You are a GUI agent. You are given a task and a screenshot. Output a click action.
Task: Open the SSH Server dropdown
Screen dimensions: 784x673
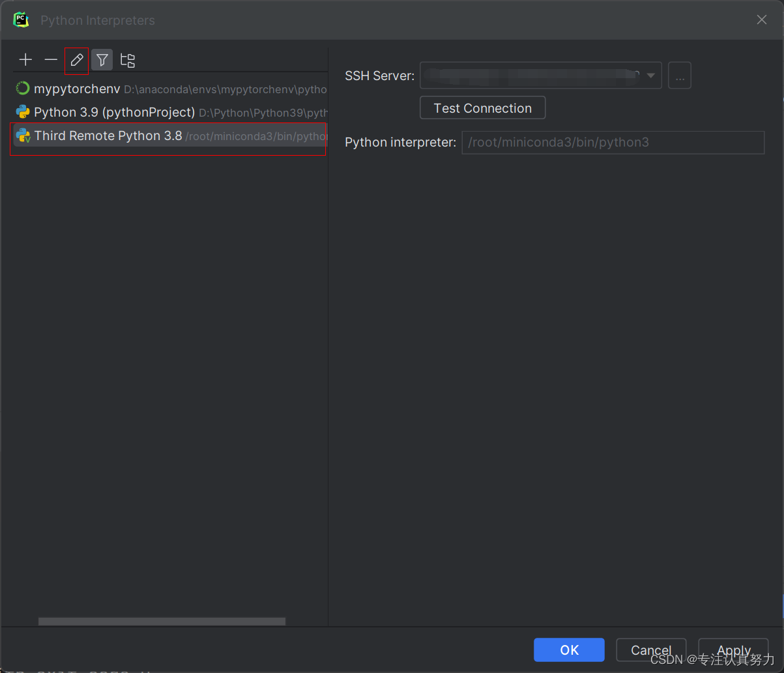[x=541, y=76]
